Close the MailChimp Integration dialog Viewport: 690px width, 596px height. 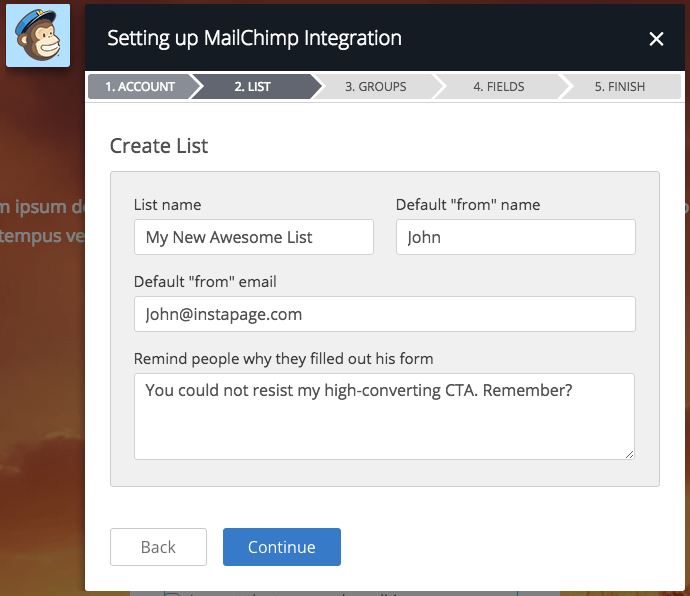point(656,39)
